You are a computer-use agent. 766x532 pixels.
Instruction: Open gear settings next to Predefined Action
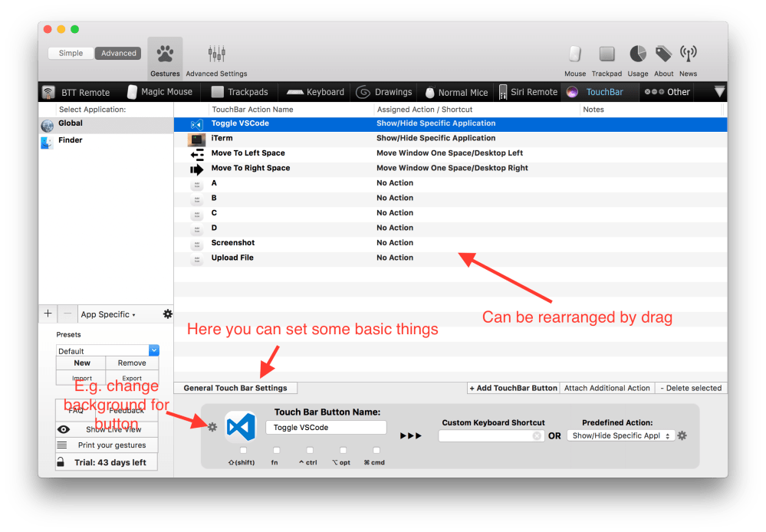(x=682, y=435)
